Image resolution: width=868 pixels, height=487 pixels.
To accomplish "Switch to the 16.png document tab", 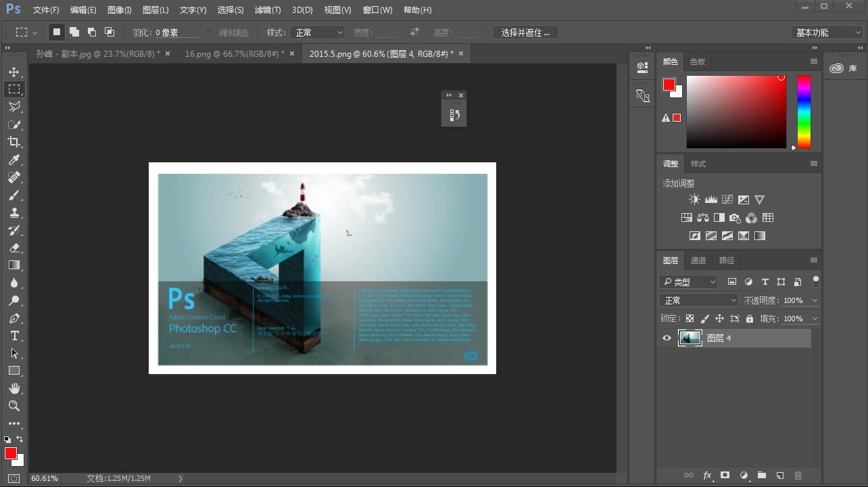I will coord(235,54).
